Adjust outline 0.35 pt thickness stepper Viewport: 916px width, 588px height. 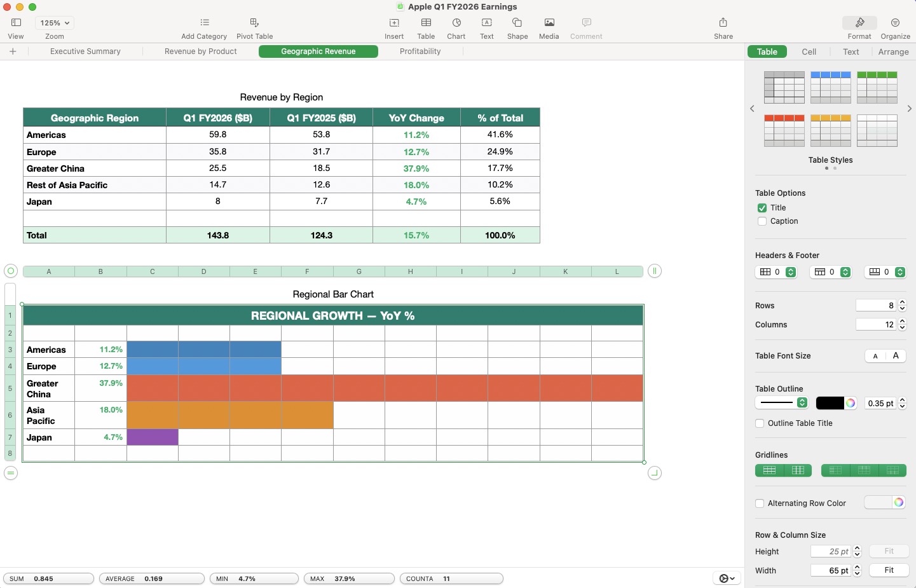pos(902,404)
